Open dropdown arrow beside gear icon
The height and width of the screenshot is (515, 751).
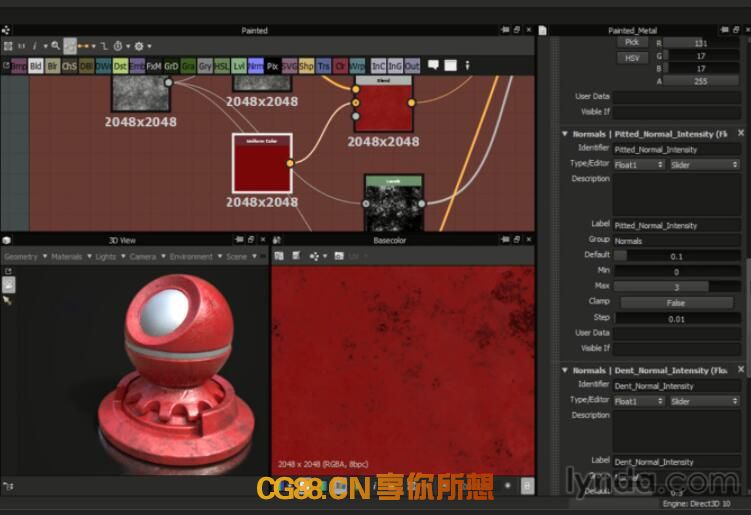(149, 46)
